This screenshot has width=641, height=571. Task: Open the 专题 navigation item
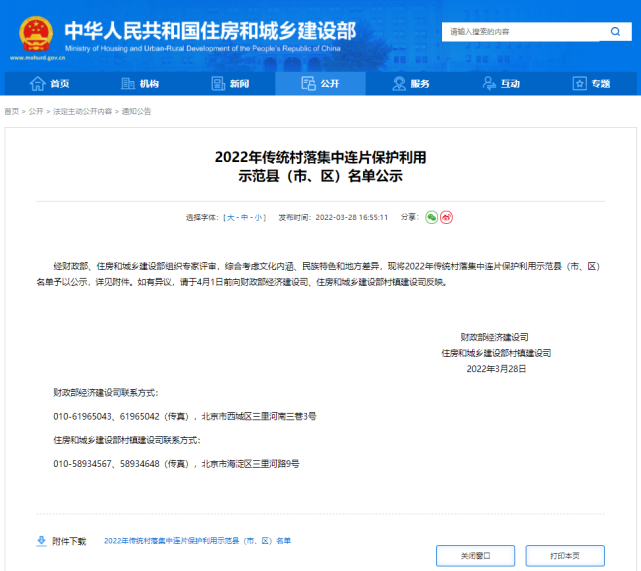coord(592,84)
